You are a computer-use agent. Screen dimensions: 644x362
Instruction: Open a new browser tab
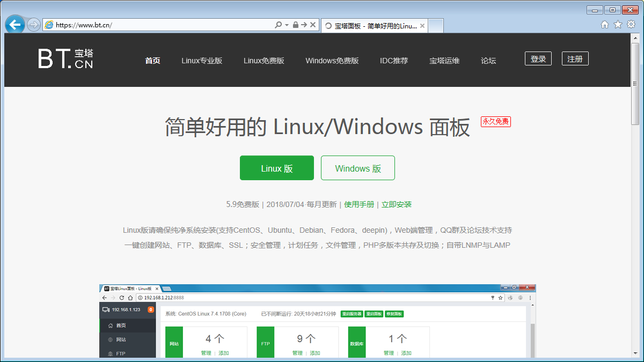coord(436,25)
